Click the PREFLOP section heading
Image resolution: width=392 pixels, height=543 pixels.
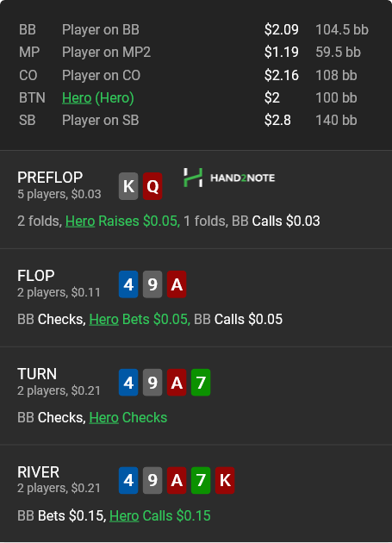50,178
